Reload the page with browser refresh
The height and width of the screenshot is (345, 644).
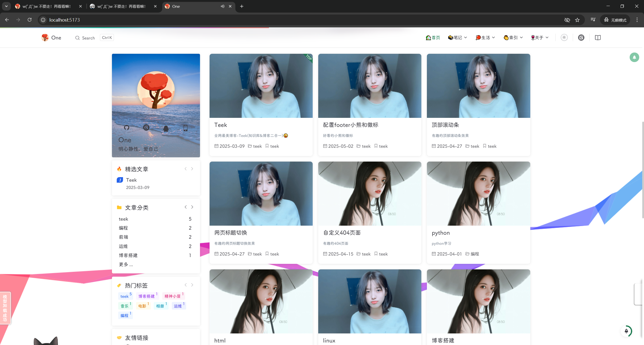click(x=29, y=20)
